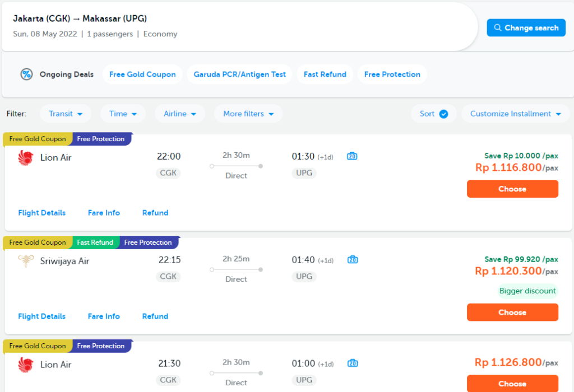This screenshot has width=574, height=392.
Task: Click Sun, 08 May 2022 date text
Action: click(x=45, y=34)
